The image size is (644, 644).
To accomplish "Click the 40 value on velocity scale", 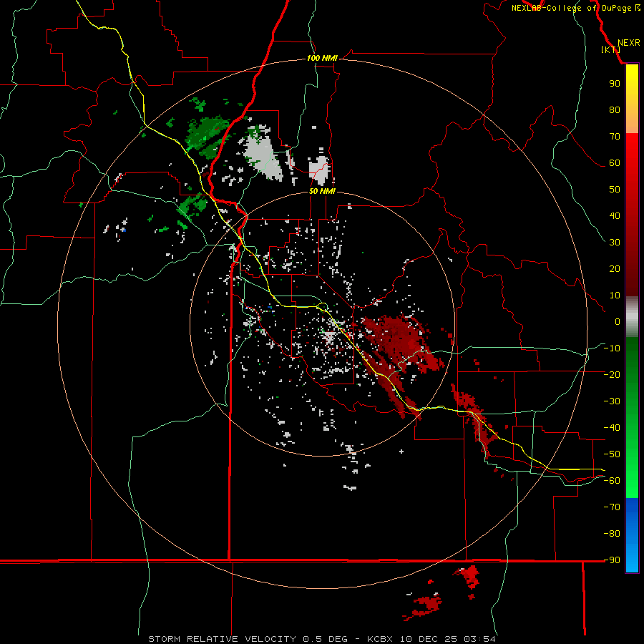I will (615, 215).
